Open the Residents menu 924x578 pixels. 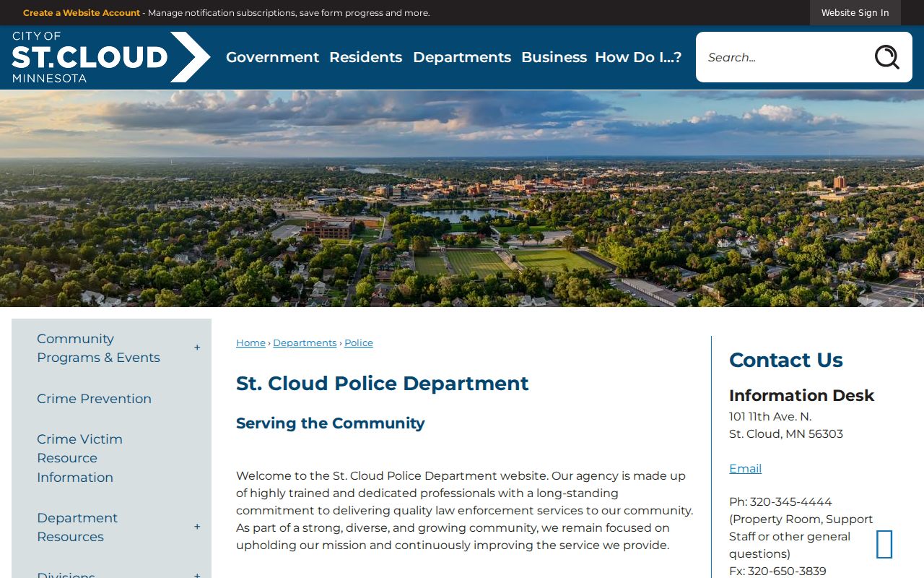click(366, 57)
